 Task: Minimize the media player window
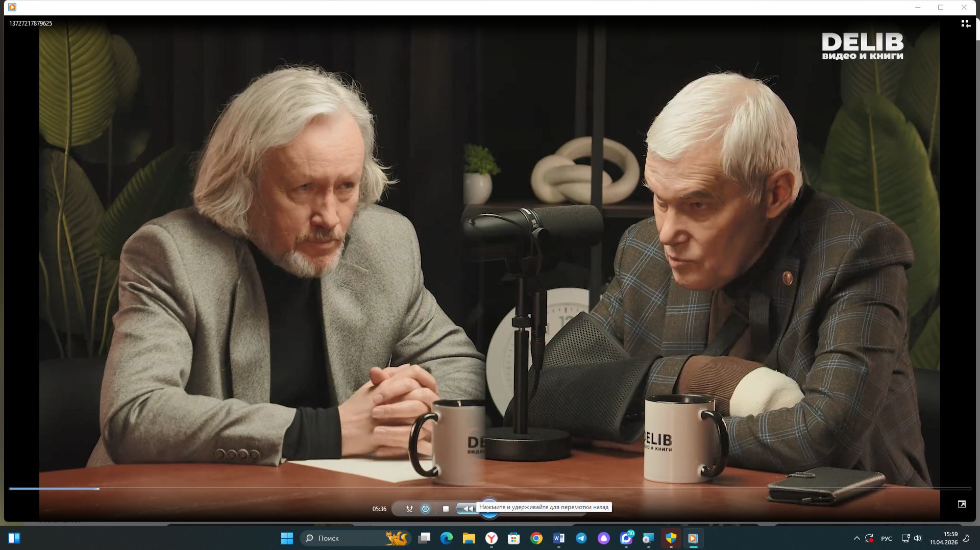click(x=918, y=7)
